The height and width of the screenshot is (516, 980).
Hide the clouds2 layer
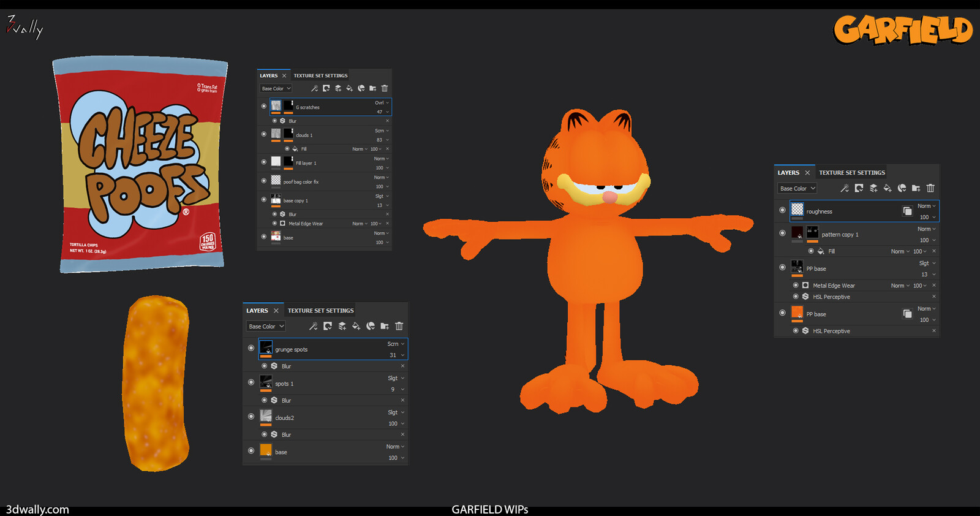pyautogui.click(x=251, y=417)
